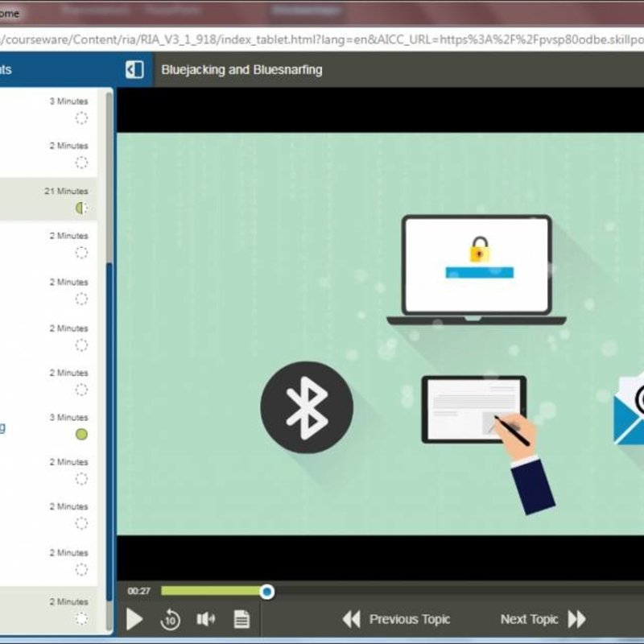Click the address bar URL
644x644 pixels.
322,39
